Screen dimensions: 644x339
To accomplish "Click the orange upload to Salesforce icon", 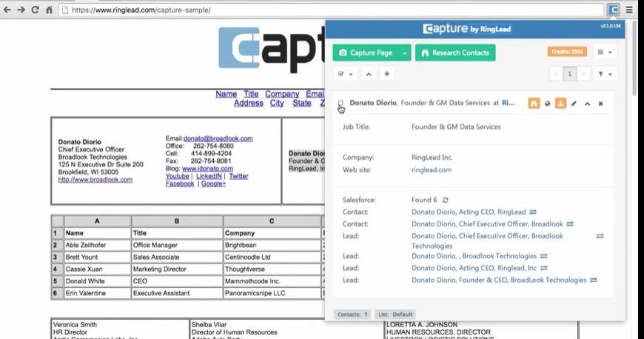I will (x=560, y=104).
